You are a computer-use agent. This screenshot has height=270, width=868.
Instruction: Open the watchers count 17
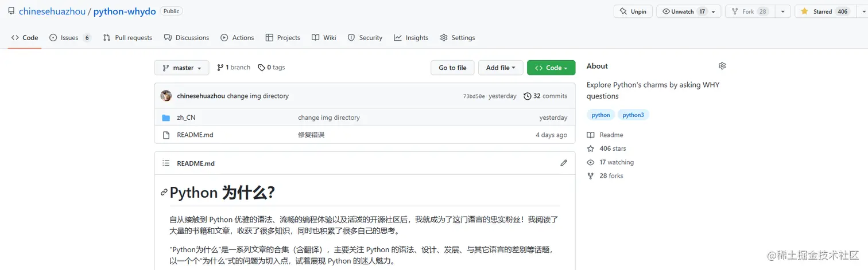pyautogui.click(x=702, y=11)
